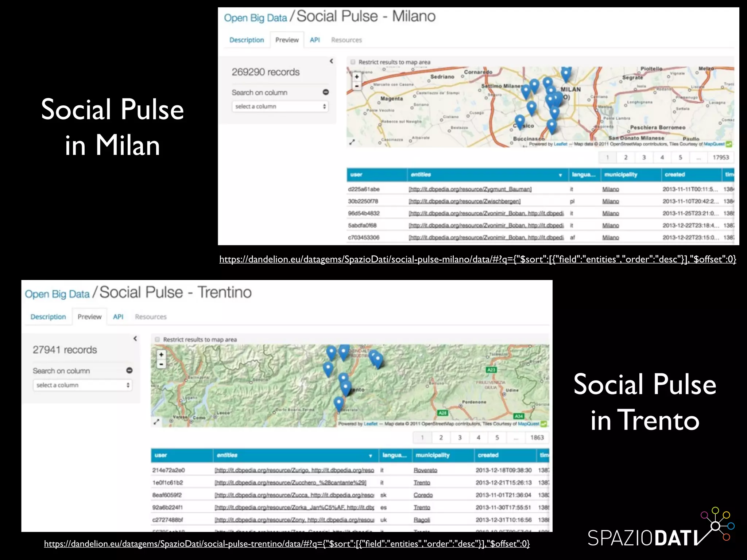This screenshot has height=560, width=747.
Task: Click the Rovereto municipality link
Action: coord(425,470)
